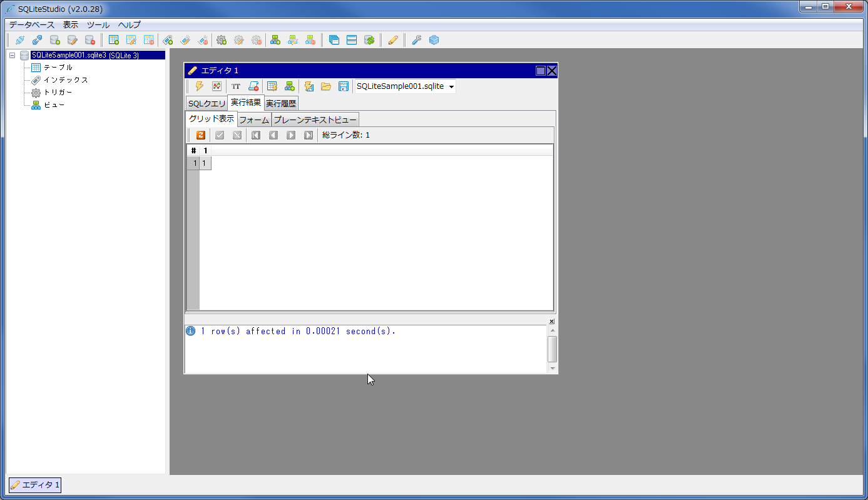Go to last results page
Screen dimensions: 868x500
pos(308,135)
